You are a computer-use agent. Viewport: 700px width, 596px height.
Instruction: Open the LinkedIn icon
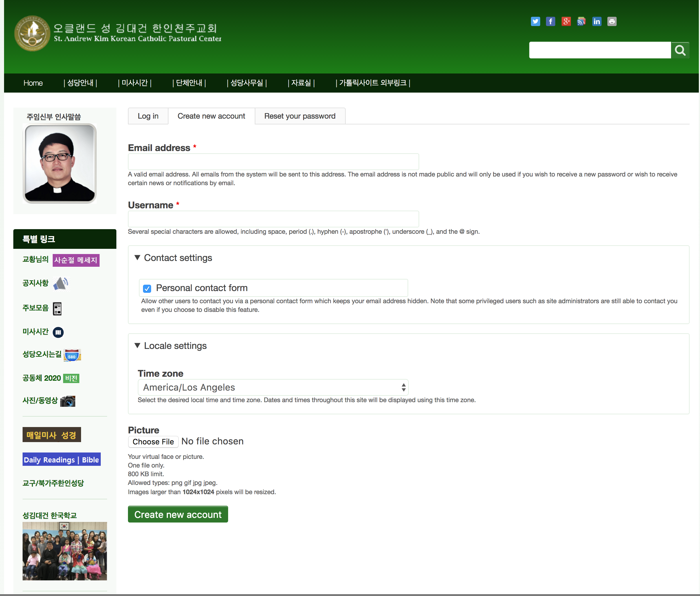pos(597,22)
